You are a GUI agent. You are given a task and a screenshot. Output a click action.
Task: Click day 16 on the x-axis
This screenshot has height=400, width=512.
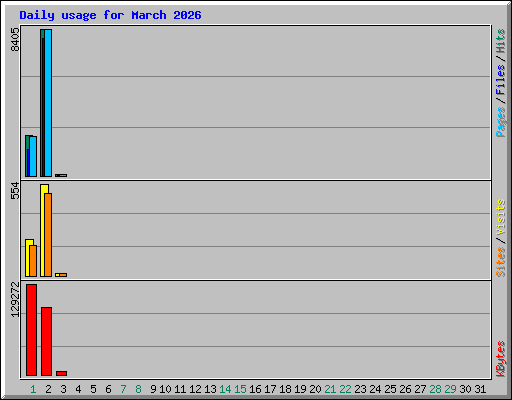tap(255, 389)
